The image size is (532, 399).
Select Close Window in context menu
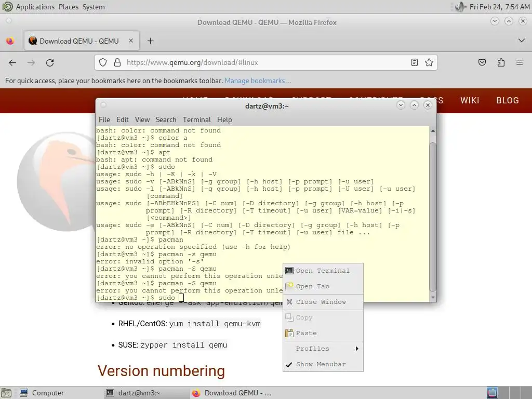[x=323, y=302]
